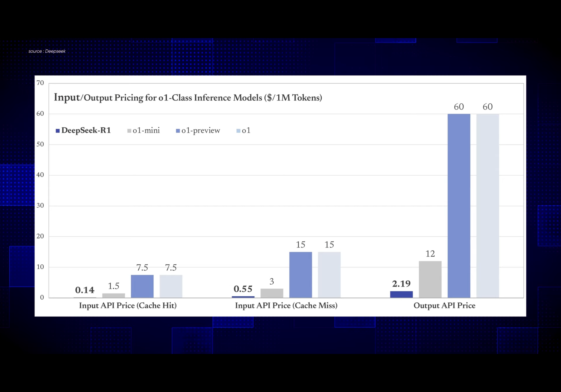Click the o1 Output API Price bar

pyautogui.click(x=487, y=206)
